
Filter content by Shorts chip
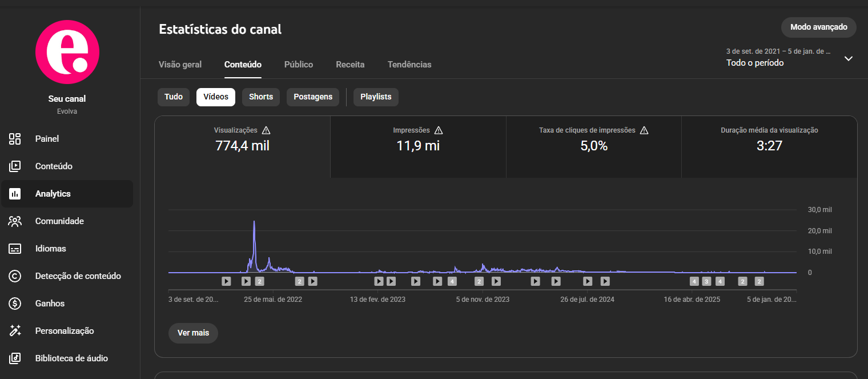pyautogui.click(x=261, y=97)
